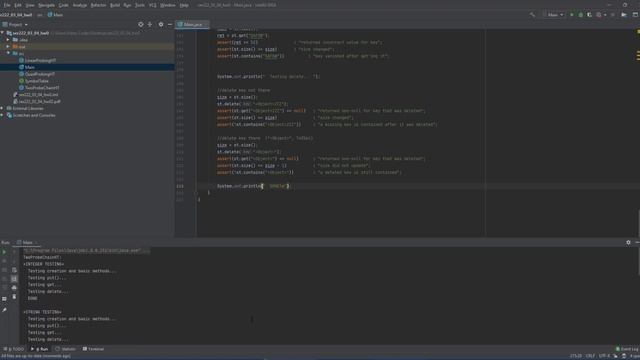Collapse the src folder
The width and height of the screenshot is (640, 360).
pyautogui.click(x=8, y=53)
